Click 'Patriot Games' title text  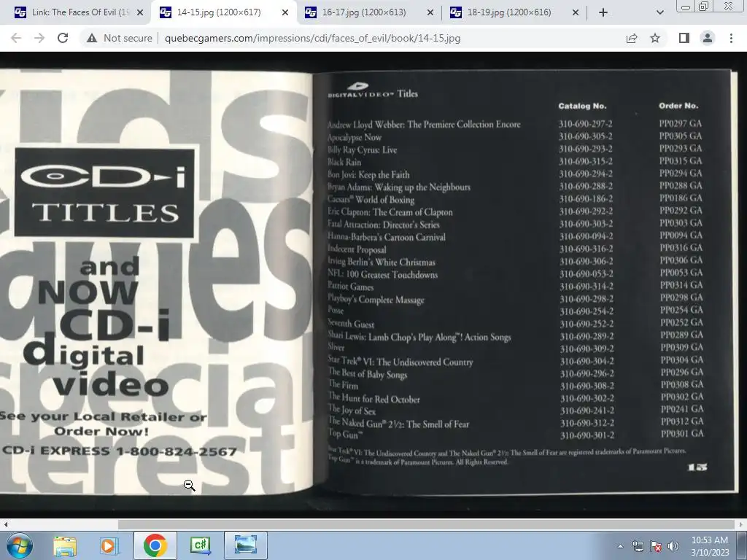click(x=351, y=286)
